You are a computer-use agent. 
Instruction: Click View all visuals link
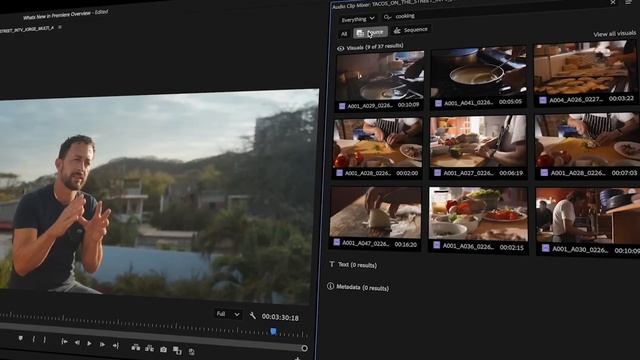point(615,33)
